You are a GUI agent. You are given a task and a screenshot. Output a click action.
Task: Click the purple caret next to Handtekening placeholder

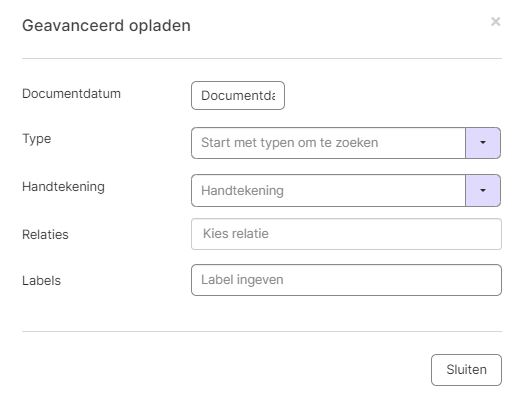click(483, 190)
